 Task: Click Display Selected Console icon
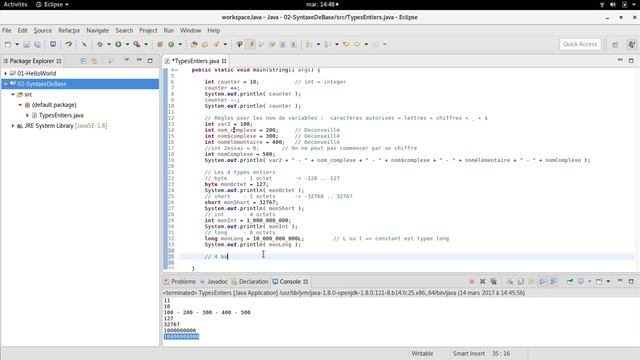click(x=581, y=281)
